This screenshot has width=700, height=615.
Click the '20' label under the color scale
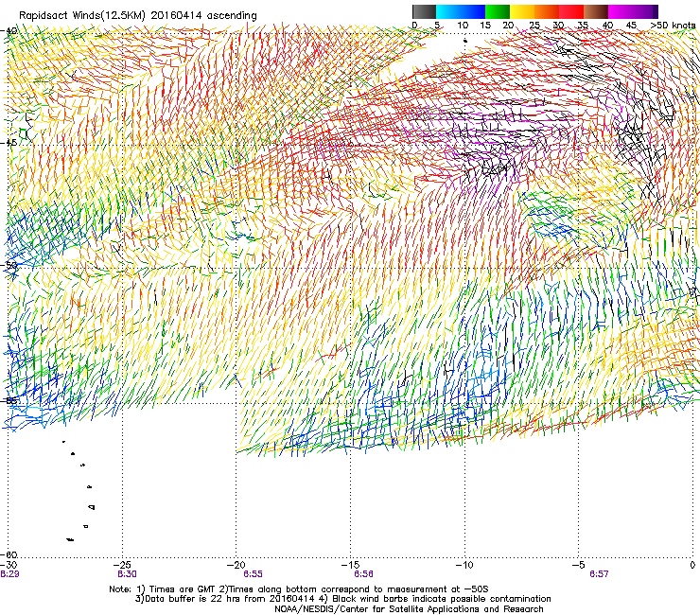pyautogui.click(x=508, y=26)
